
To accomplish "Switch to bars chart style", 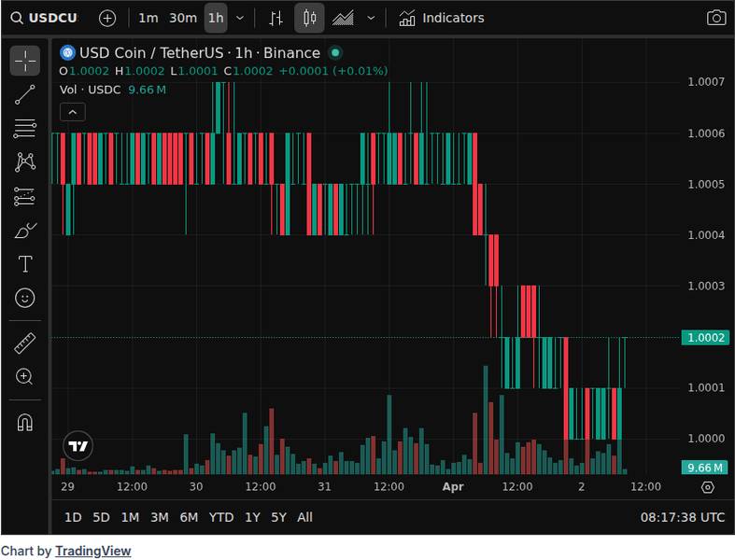I will (276, 19).
